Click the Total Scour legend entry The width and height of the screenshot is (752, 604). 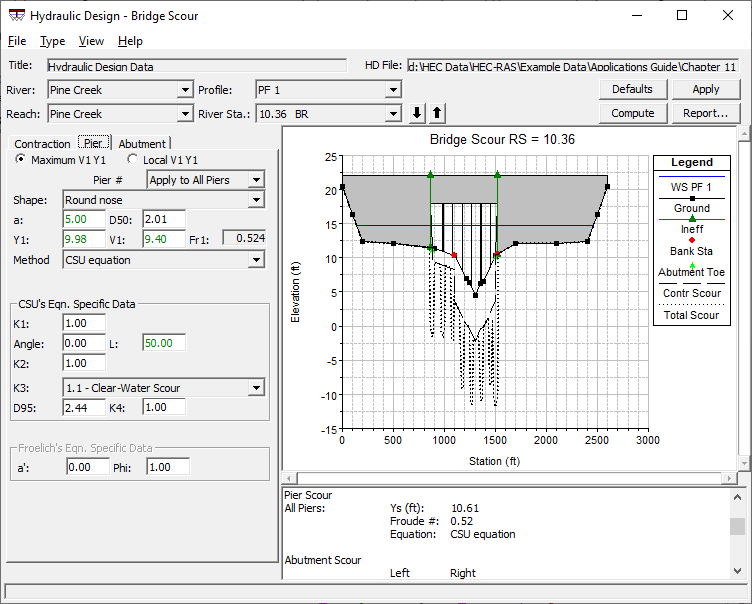click(x=692, y=314)
